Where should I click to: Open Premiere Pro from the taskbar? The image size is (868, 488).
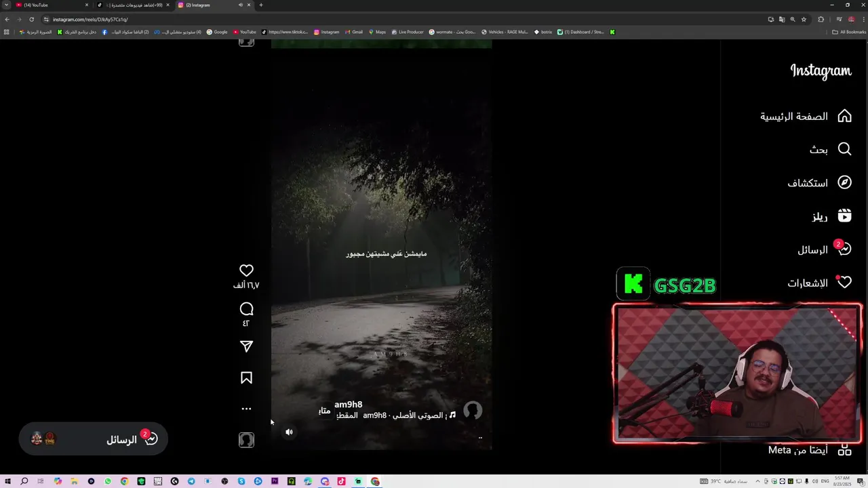[275, 481]
